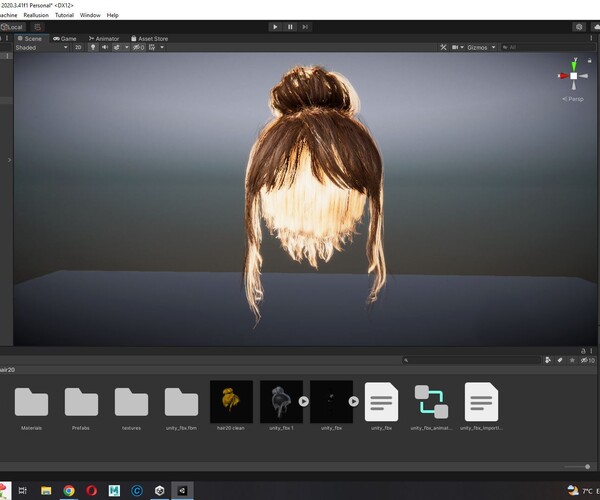Expand dark unity_fbx model sub-assets arrow
The width and height of the screenshot is (600, 500).
(354, 401)
